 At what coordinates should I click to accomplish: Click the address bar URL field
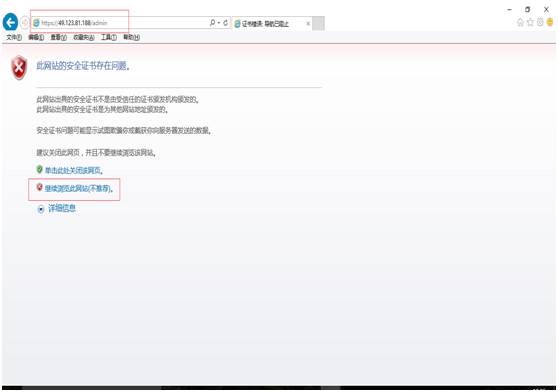(121, 23)
